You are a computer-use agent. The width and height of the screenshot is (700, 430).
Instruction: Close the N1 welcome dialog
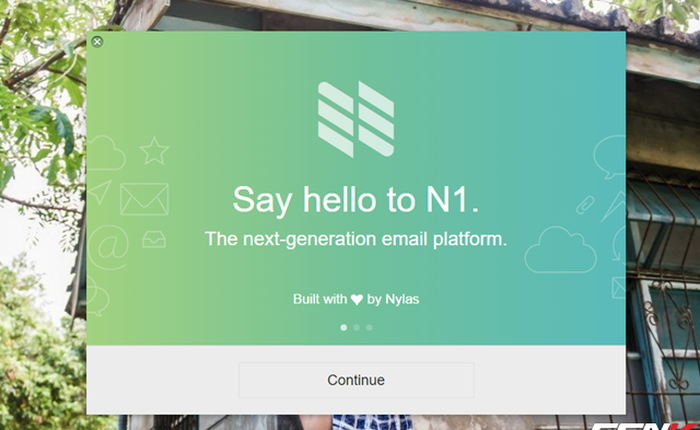click(x=97, y=42)
